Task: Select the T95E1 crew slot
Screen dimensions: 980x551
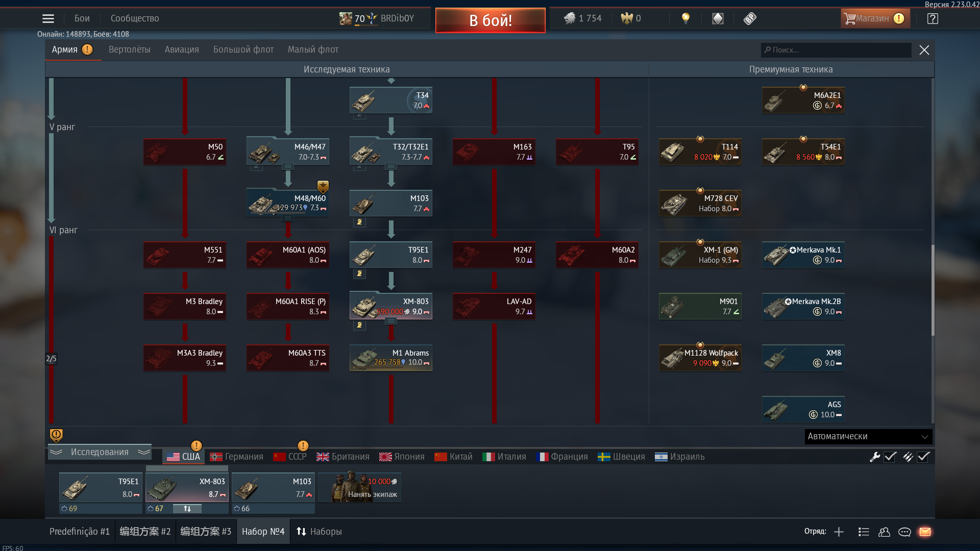Action: (x=101, y=488)
